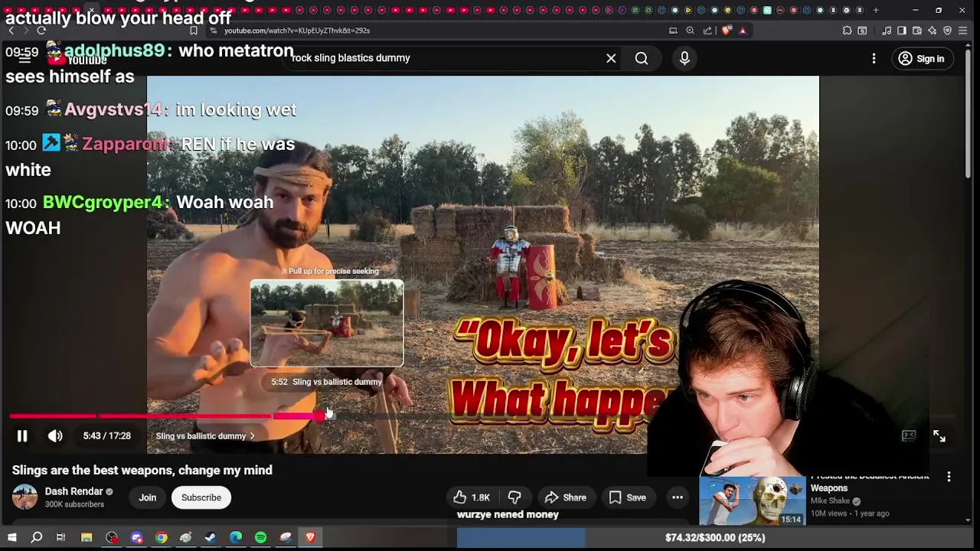Click '300K subscribers' text
The height and width of the screenshot is (551, 980).
click(74, 504)
